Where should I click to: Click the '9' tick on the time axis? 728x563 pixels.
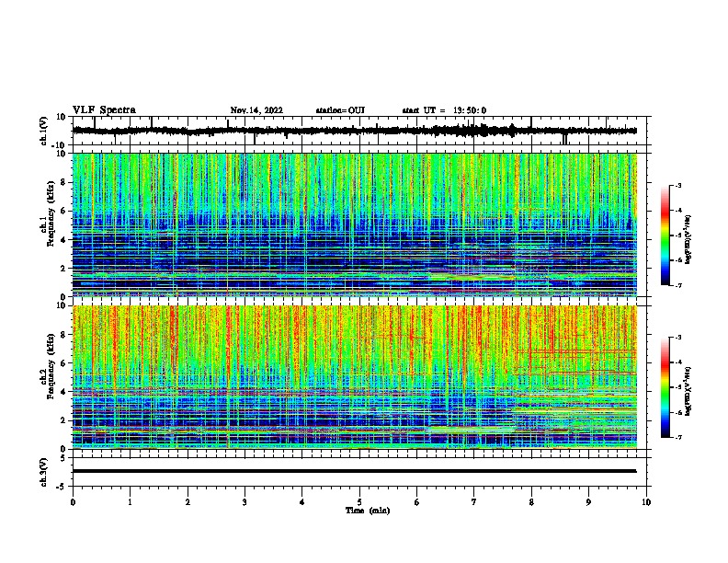(588, 502)
